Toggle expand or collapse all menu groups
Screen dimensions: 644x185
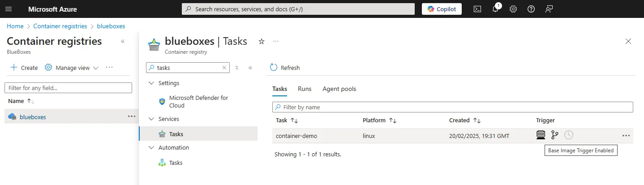[237, 68]
